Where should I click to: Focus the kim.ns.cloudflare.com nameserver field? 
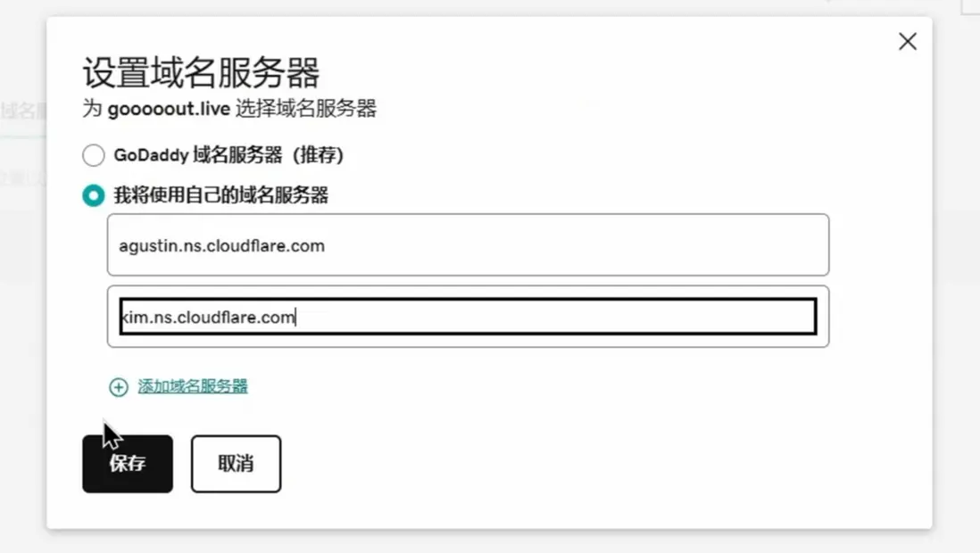tap(468, 317)
